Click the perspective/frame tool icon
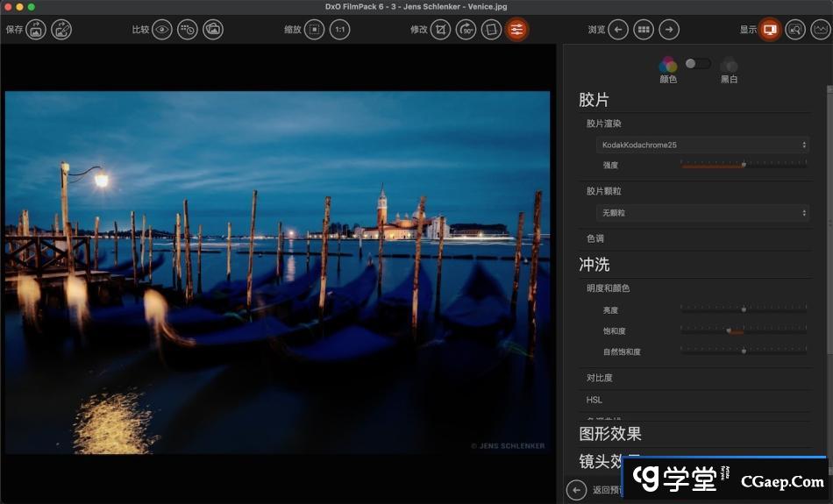The width and height of the screenshot is (833, 504). (491, 29)
